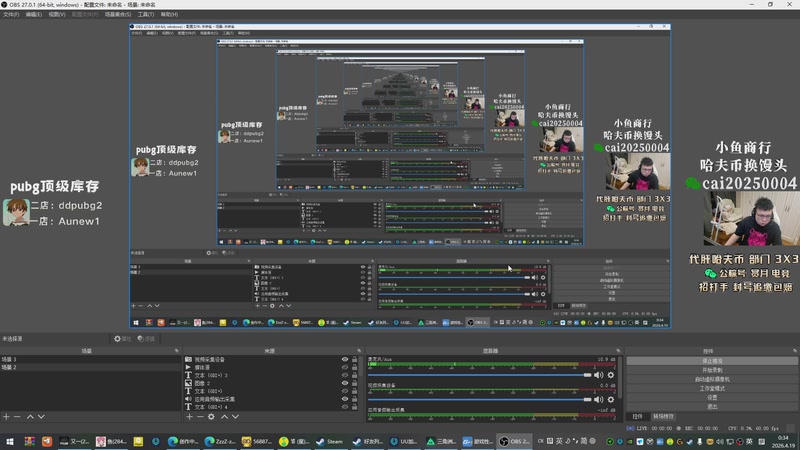This screenshot has height=450, width=800.
Task: Adjust 麦克风/Aux volume slider
Action: click(x=479, y=375)
